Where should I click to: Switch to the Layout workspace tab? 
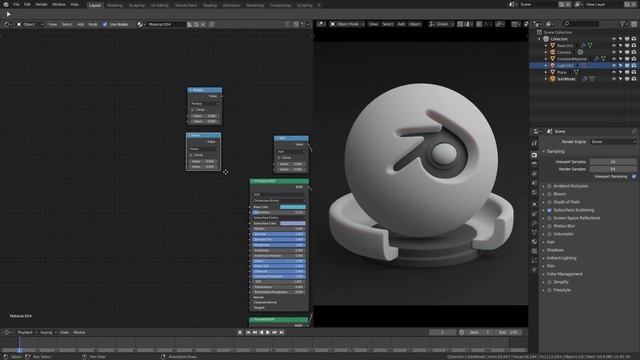coord(95,5)
